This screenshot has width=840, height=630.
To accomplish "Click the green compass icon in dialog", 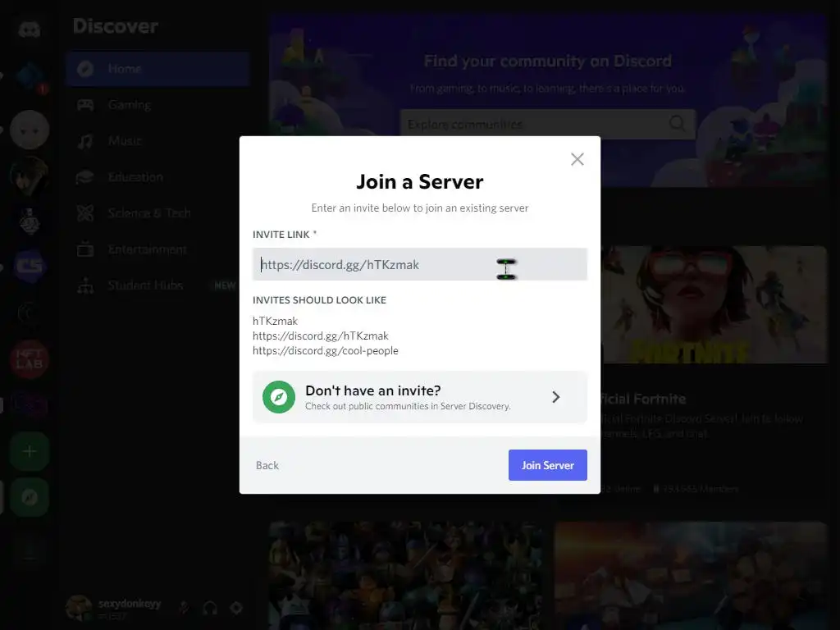I will click(x=279, y=397).
